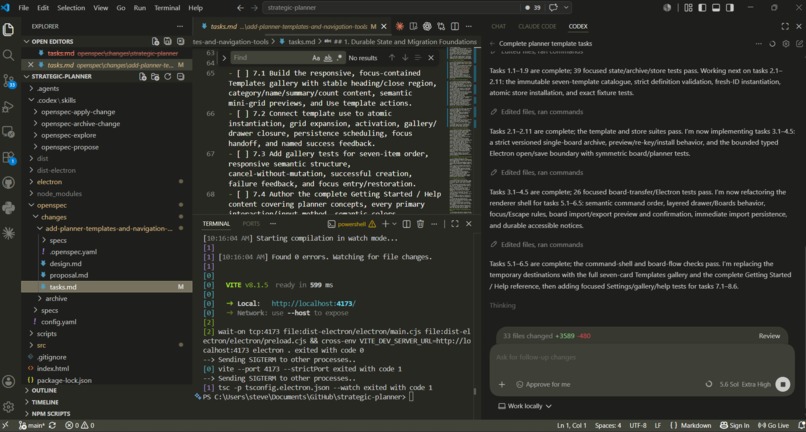Close the tasks.md editor tab

click(x=386, y=26)
